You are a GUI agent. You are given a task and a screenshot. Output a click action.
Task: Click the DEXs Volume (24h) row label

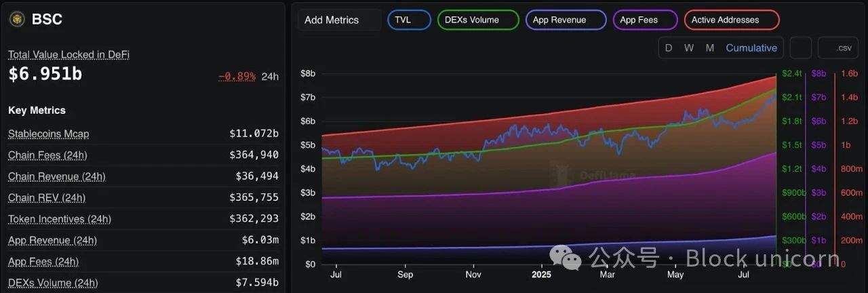point(53,283)
